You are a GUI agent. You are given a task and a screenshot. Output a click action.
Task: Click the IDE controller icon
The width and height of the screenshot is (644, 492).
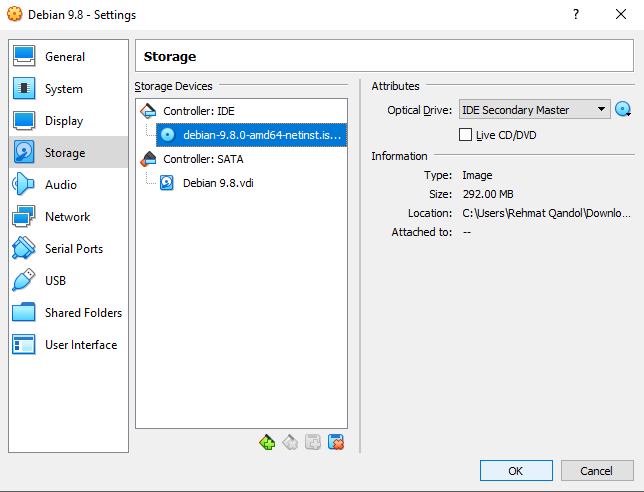tap(148, 111)
